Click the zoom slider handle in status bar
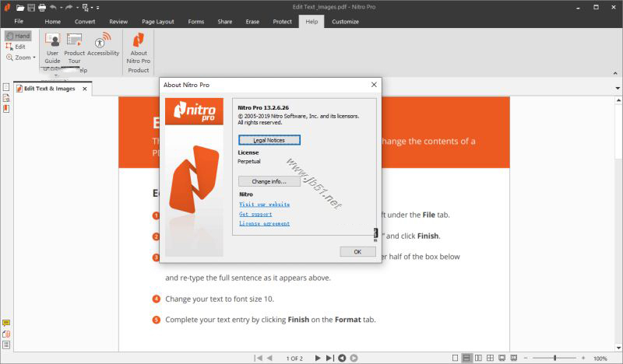The height and width of the screenshot is (364, 623). click(x=554, y=358)
